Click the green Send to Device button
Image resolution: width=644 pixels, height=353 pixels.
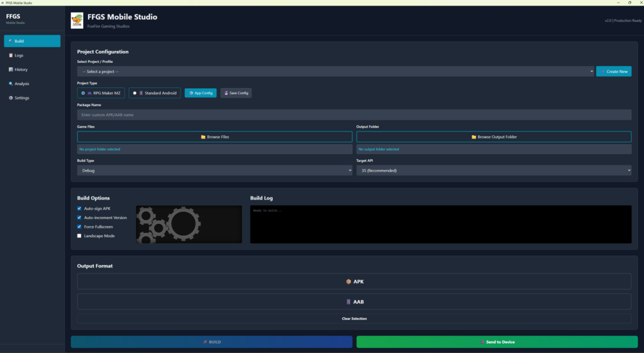pos(497,342)
